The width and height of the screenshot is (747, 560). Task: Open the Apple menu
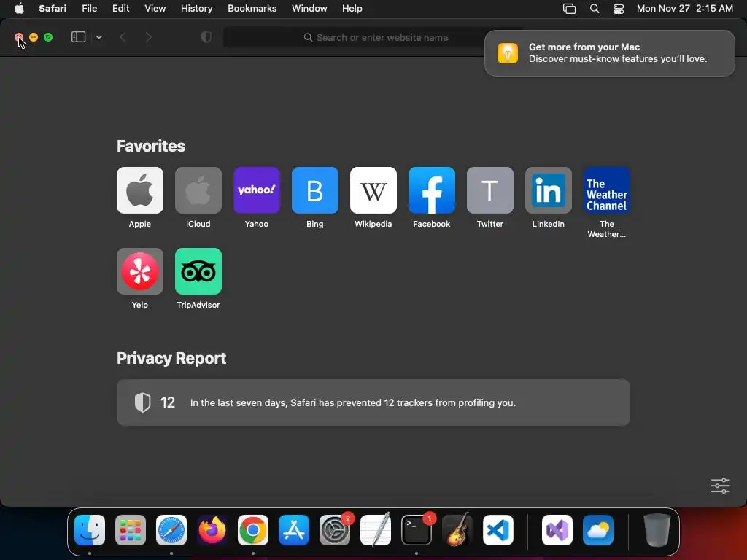(x=19, y=8)
